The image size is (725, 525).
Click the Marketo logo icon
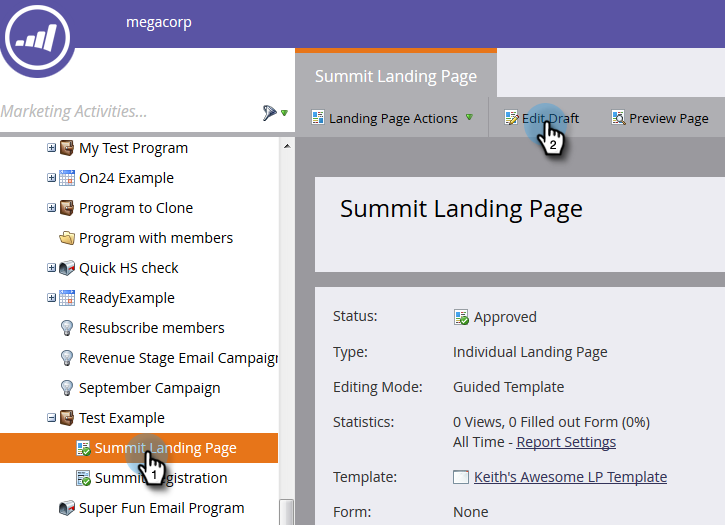coord(37,38)
